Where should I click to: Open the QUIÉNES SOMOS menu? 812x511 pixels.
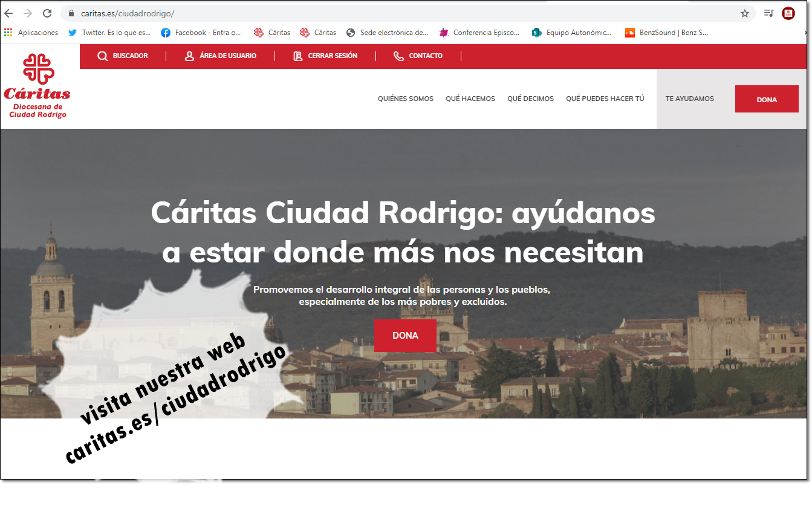pos(406,99)
